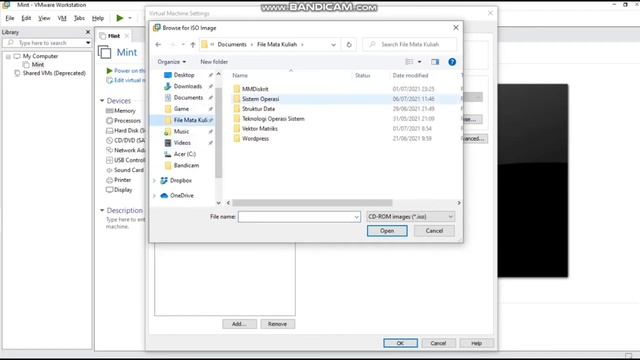Click the Search File Mata Kuliah box
This screenshot has height=360, width=640.
(x=410, y=44)
